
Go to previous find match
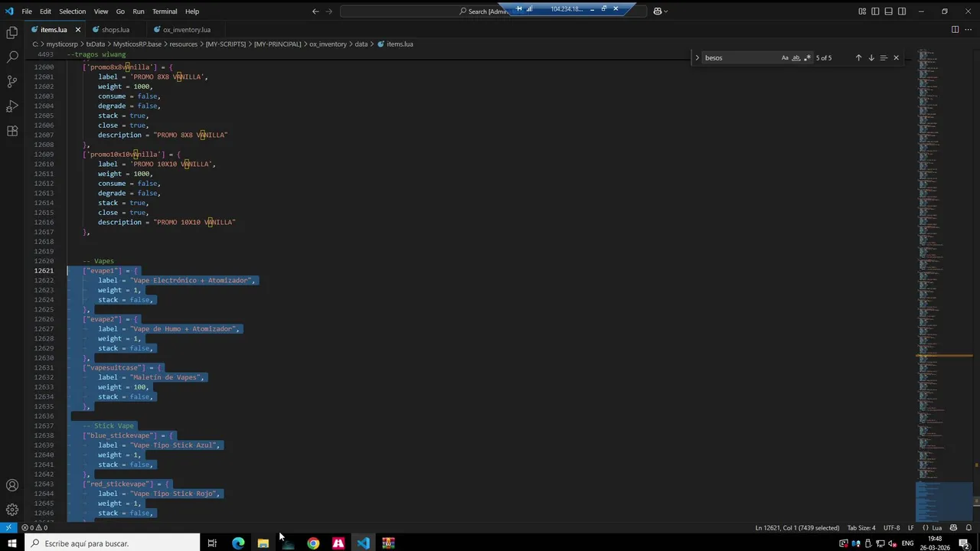858,57
